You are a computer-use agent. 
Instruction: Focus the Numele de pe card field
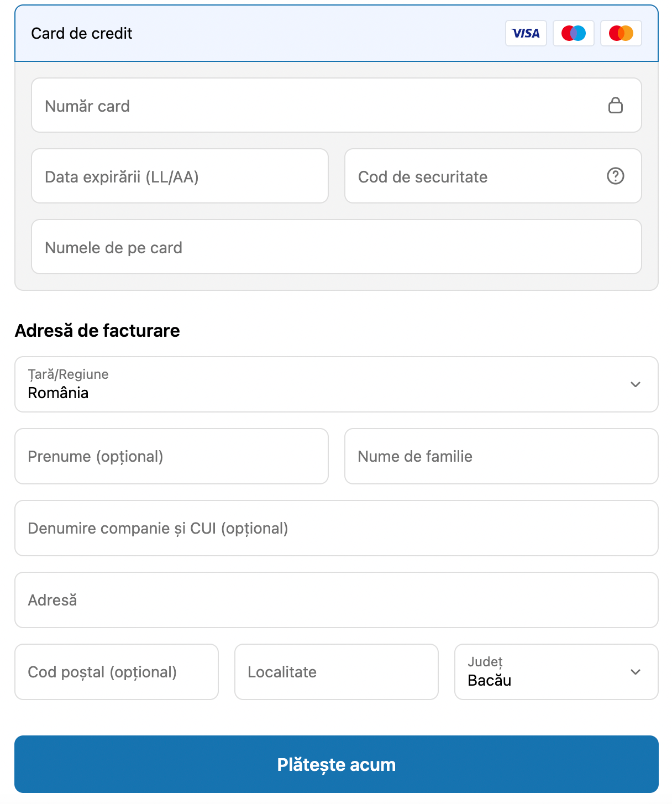tap(336, 247)
